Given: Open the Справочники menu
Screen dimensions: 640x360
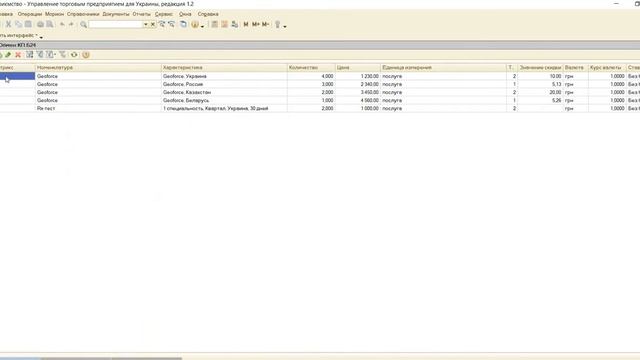Looking at the screenshot, I should (83, 14).
